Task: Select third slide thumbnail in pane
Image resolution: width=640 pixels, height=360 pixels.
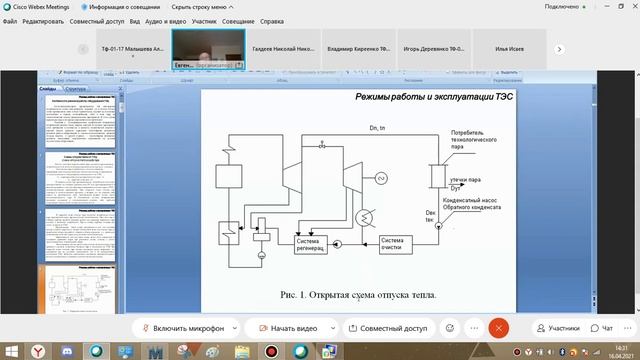Action: click(80, 235)
